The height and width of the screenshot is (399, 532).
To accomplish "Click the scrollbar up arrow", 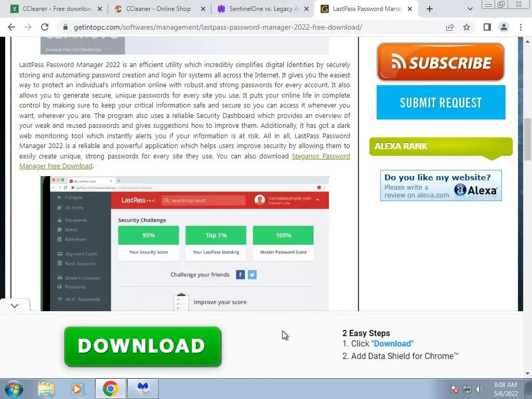I will pos(527,42).
